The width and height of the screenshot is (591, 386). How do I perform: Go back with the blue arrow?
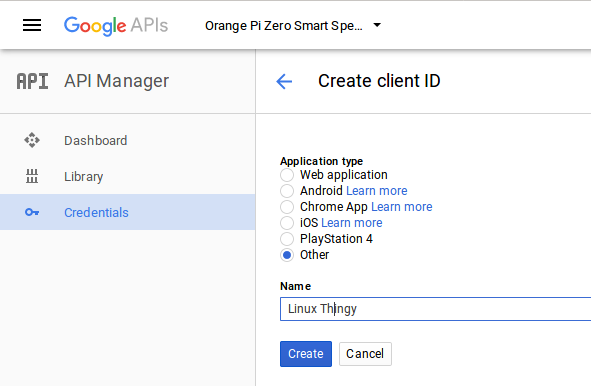[284, 81]
